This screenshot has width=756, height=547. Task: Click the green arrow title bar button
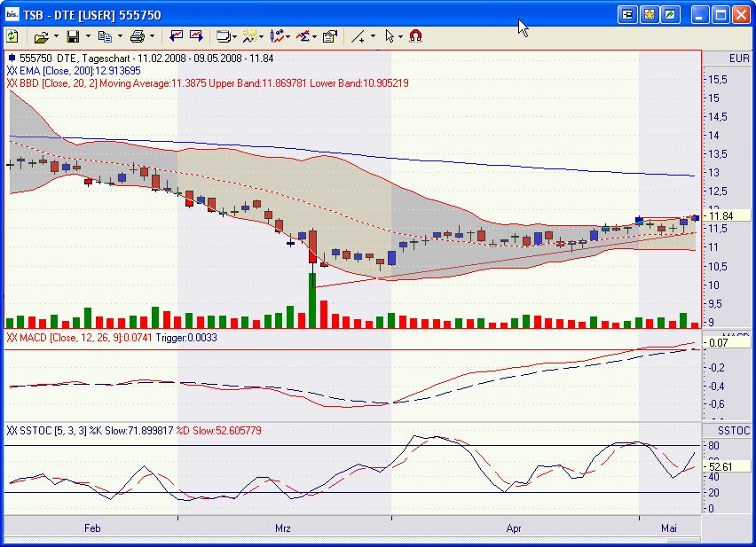click(x=671, y=15)
